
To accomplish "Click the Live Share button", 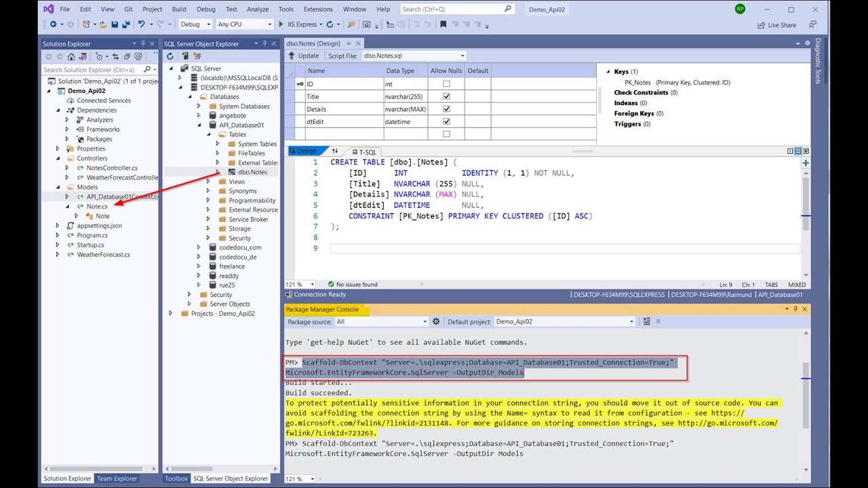I will (x=776, y=25).
